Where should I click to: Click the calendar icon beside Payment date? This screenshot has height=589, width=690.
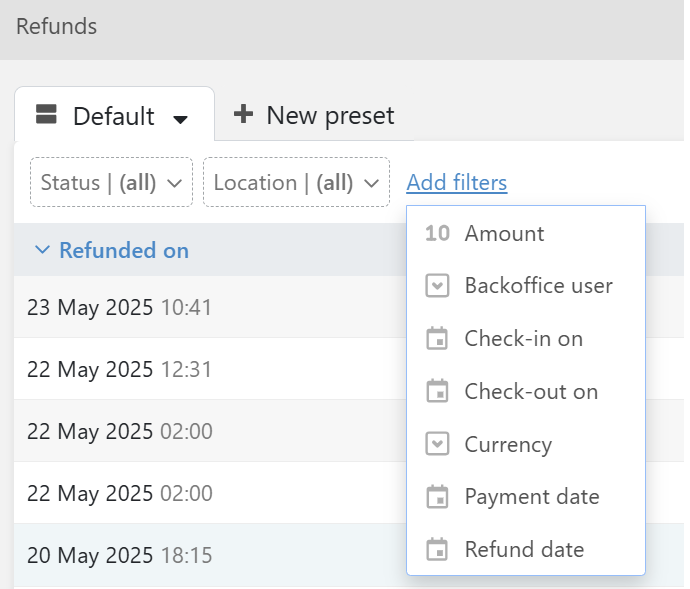click(x=437, y=497)
